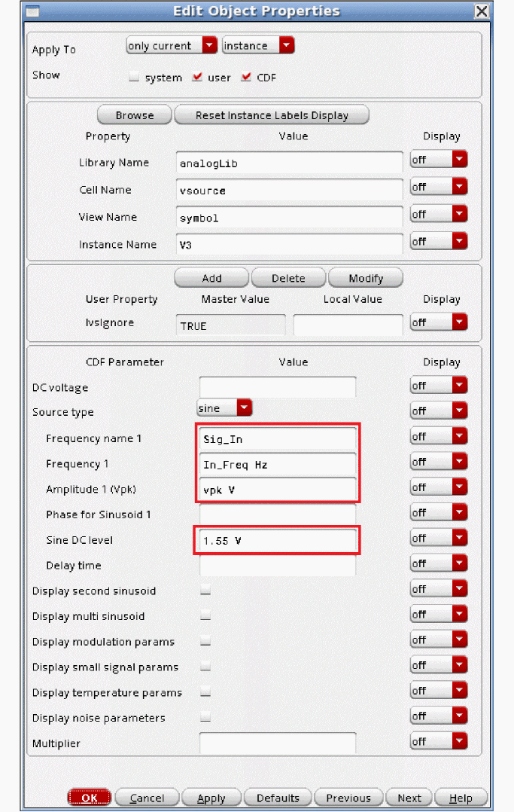Click the Browse button

pyautogui.click(x=135, y=115)
